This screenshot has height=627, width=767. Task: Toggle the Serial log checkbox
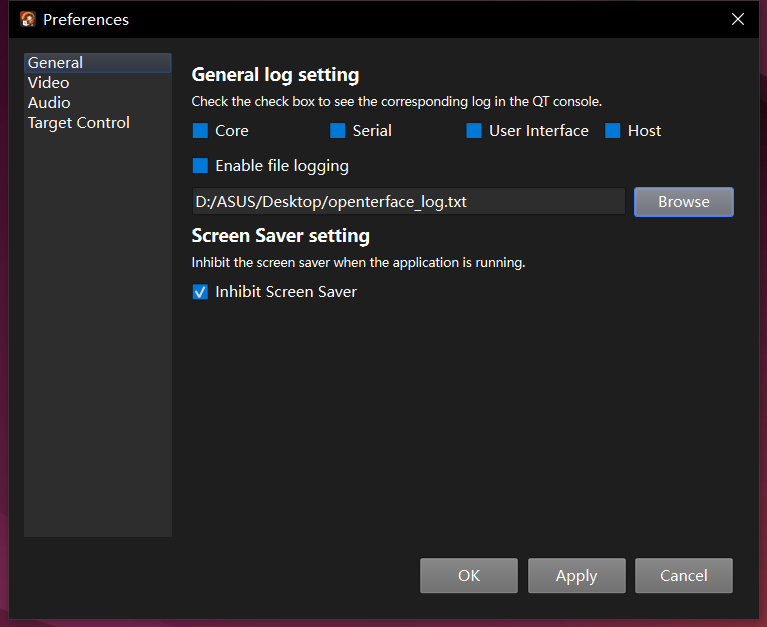pos(338,131)
